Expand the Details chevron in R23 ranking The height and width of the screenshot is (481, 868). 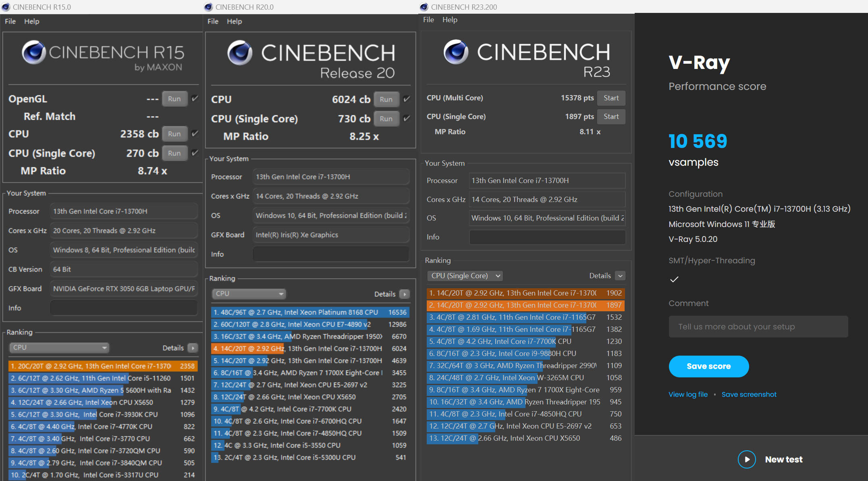tap(620, 276)
